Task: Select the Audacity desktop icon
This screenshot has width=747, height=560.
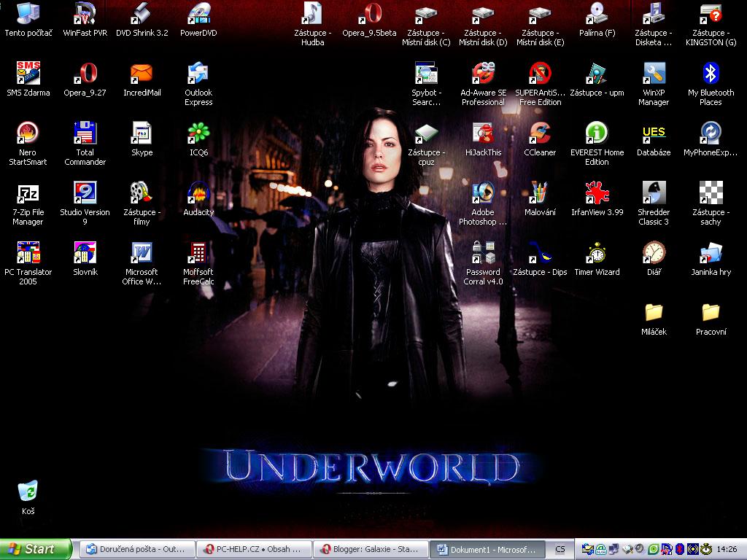Action: click(198, 194)
